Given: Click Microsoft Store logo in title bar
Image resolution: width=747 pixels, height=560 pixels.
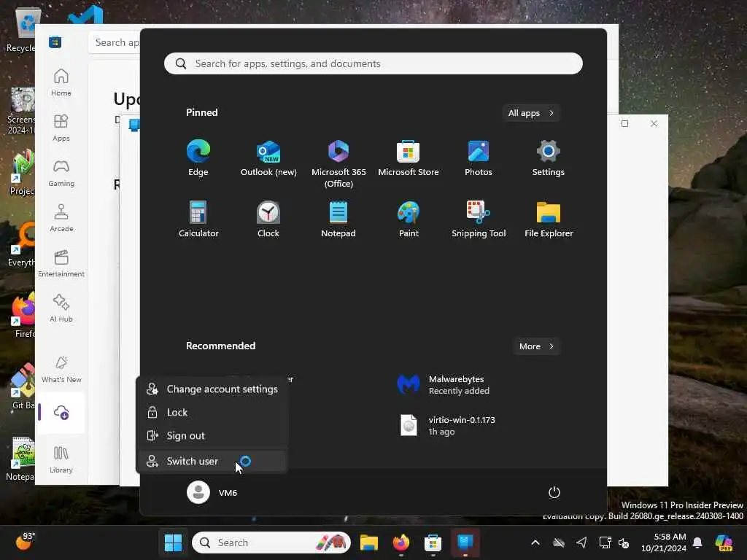Looking at the screenshot, I should point(55,42).
